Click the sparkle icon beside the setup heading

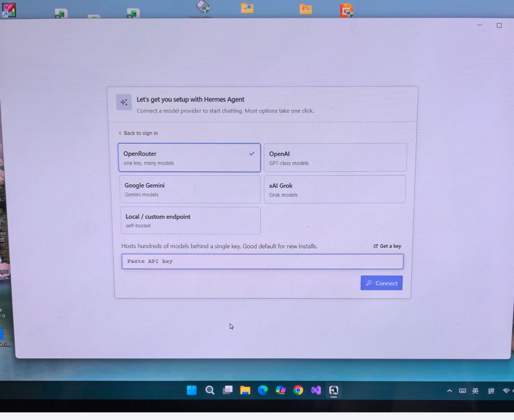(x=124, y=102)
